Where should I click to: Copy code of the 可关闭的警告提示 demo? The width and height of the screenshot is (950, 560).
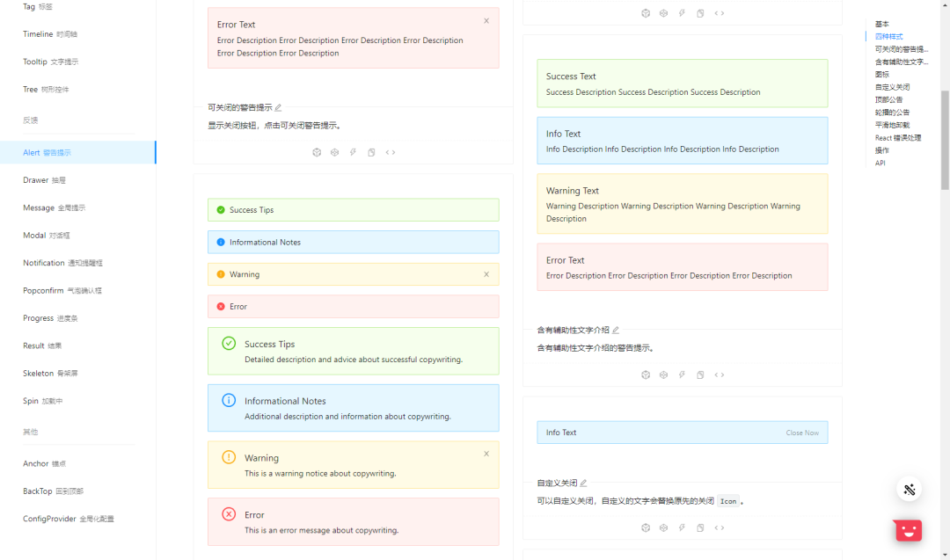(371, 152)
